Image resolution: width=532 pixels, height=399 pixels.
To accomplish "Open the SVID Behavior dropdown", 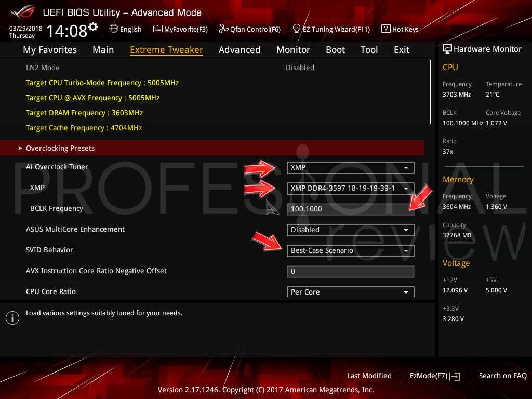I will (x=350, y=251).
